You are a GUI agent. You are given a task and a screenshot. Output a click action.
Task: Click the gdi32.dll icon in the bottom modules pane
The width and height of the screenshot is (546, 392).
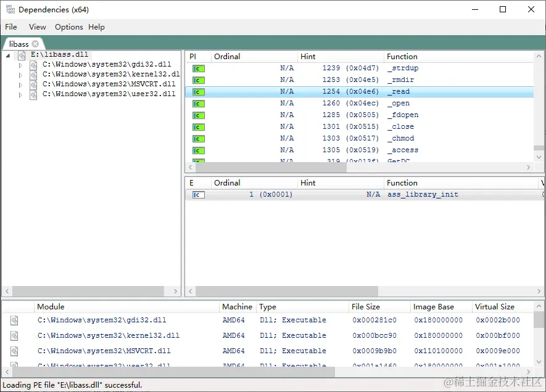tap(15, 320)
